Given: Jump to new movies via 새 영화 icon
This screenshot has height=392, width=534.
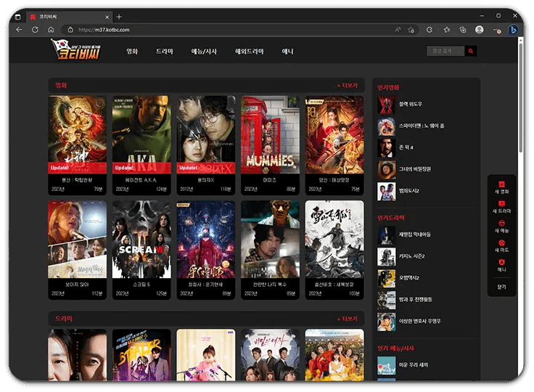Looking at the screenshot, I should click(x=501, y=187).
